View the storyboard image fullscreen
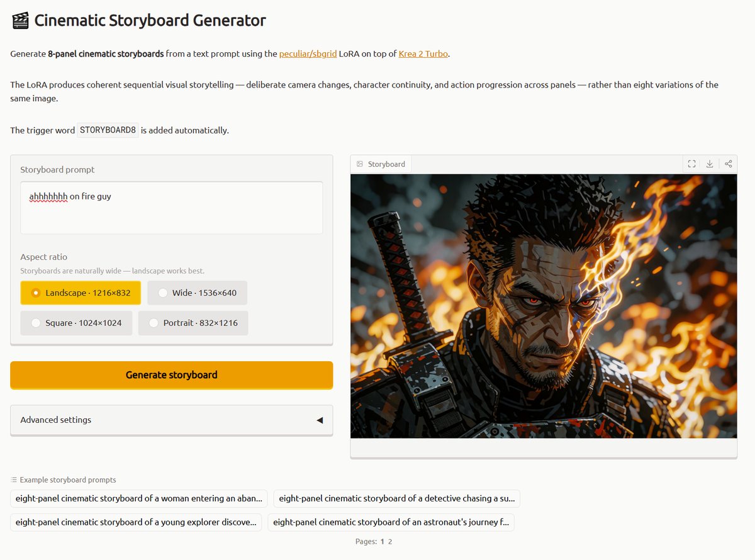Viewport: 755px width, 560px height. pyautogui.click(x=691, y=164)
